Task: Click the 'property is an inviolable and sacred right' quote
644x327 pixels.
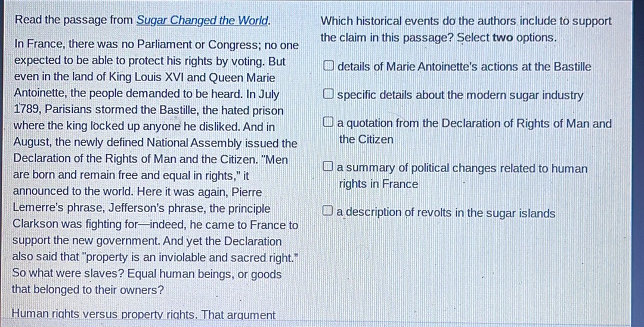Action: [178, 258]
